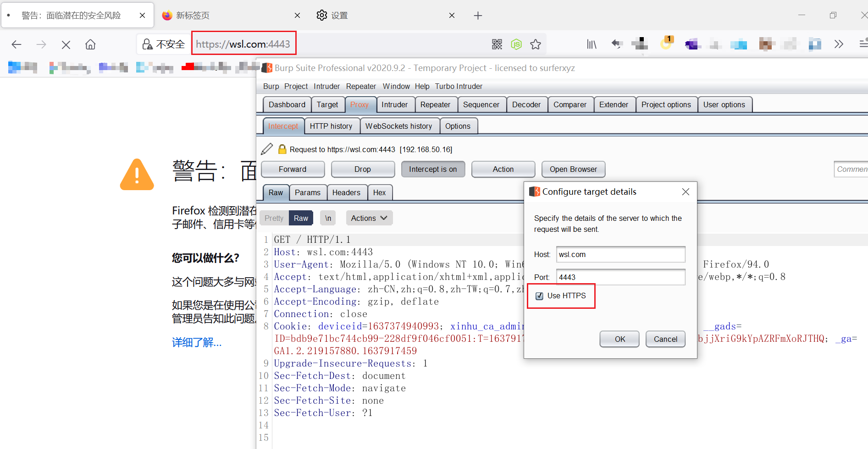Switch message editor to Raw view
Viewport: 868px width, 449px height.
click(x=301, y=218)
